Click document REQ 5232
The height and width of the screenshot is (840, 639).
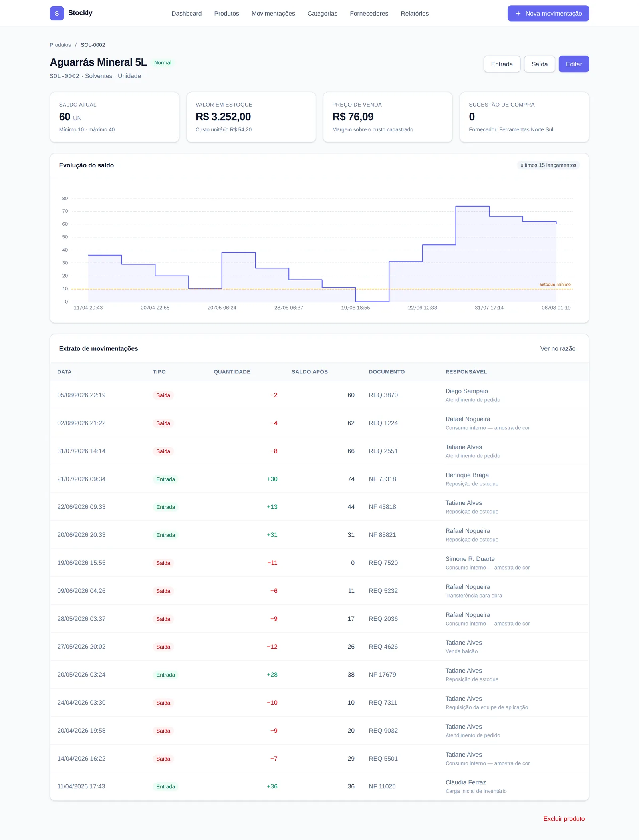[x=383, y=591]
